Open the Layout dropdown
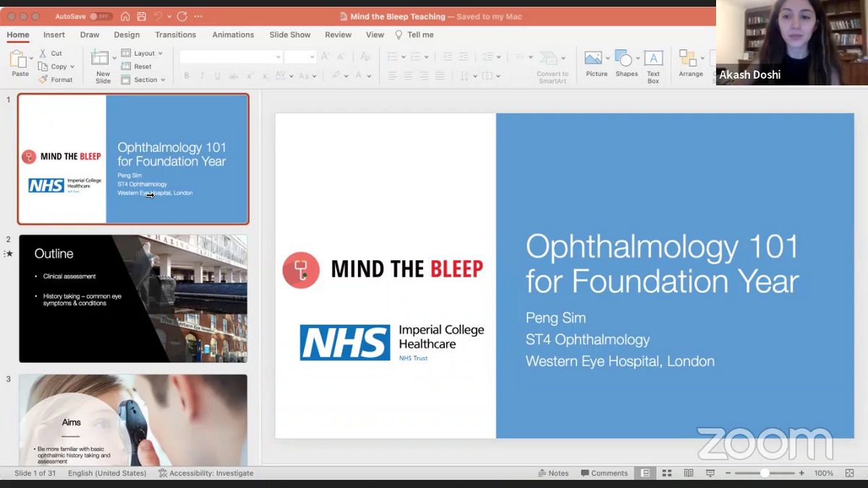Image resolution: width=868 pixels, height=488 pixels. 142,53
